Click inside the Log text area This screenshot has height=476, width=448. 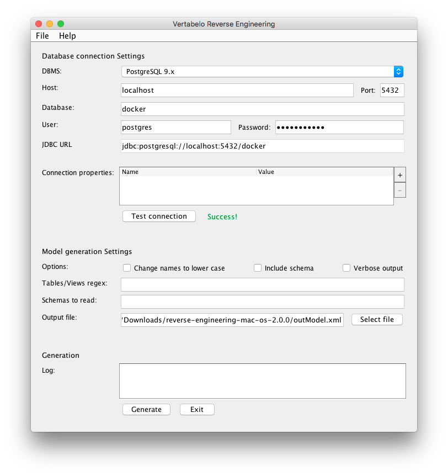pos(263,381)
